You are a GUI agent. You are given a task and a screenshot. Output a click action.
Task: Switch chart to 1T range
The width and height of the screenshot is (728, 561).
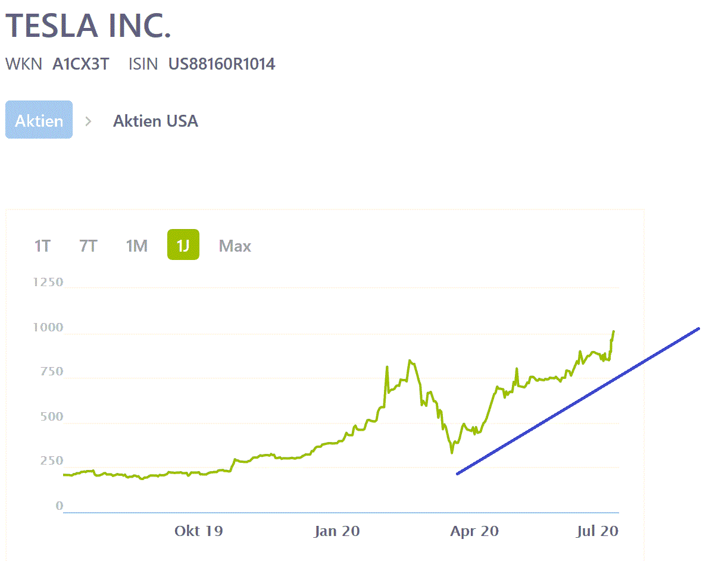[x=42, y=246]
